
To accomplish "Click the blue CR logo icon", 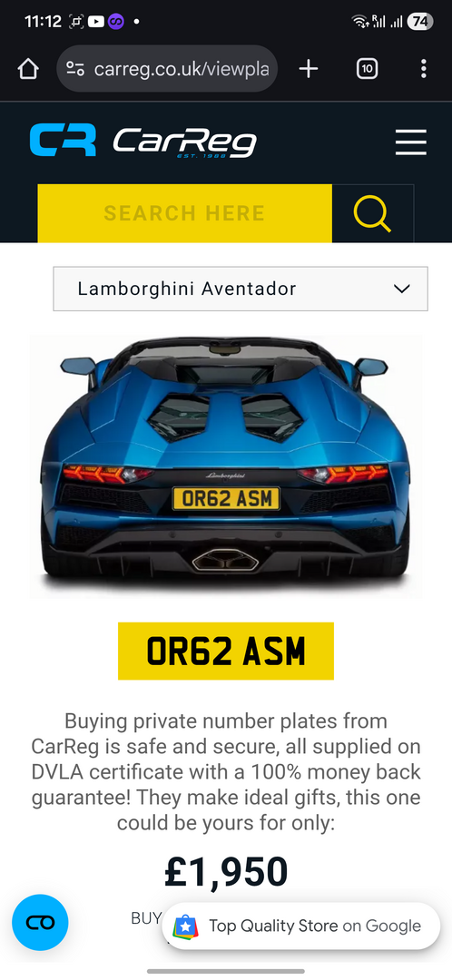I will (x=63, y=140).
